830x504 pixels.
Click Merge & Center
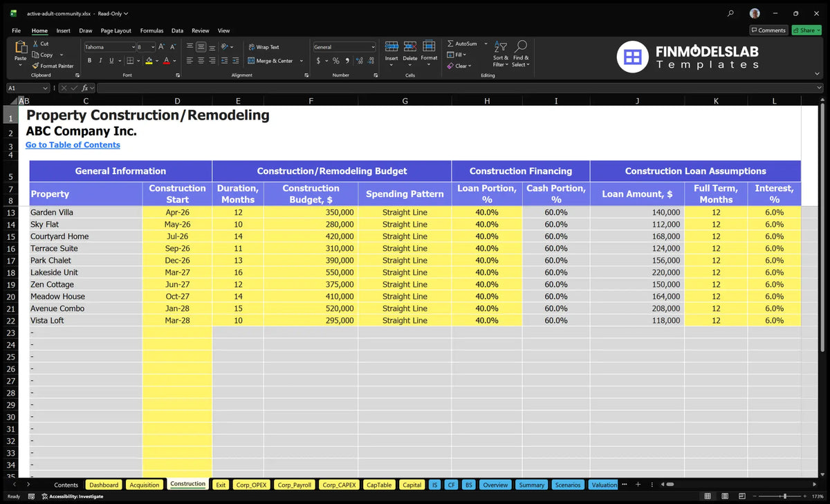pyautogui.click(x=270, y=61)
